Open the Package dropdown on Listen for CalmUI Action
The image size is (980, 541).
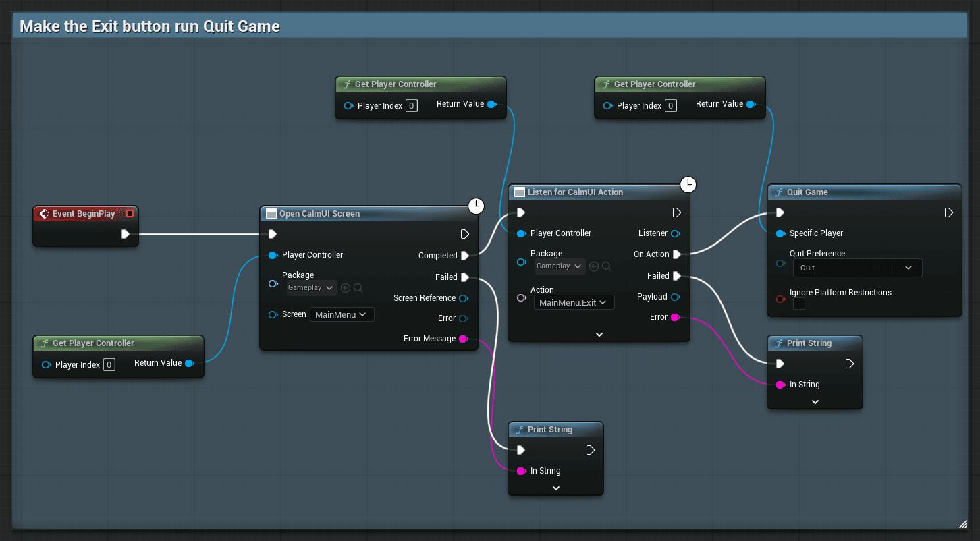pyautogui.click(x=560, y=266)
